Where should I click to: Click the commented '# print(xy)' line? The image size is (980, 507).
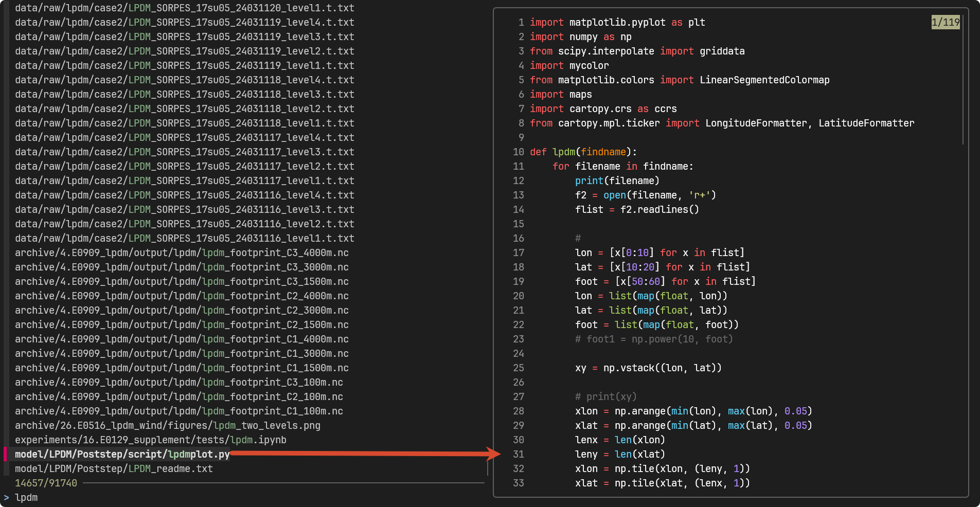pyautogui.click(x=606, y=396)
